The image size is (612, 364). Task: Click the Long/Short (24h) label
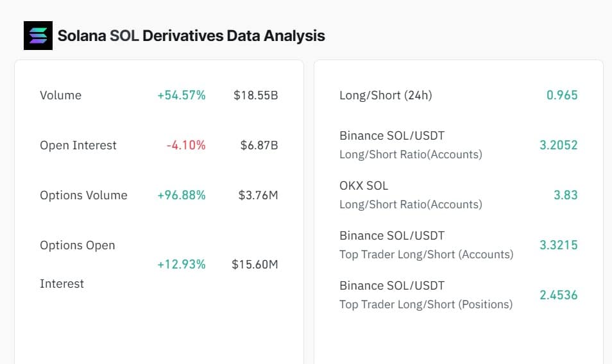(386, 95)
